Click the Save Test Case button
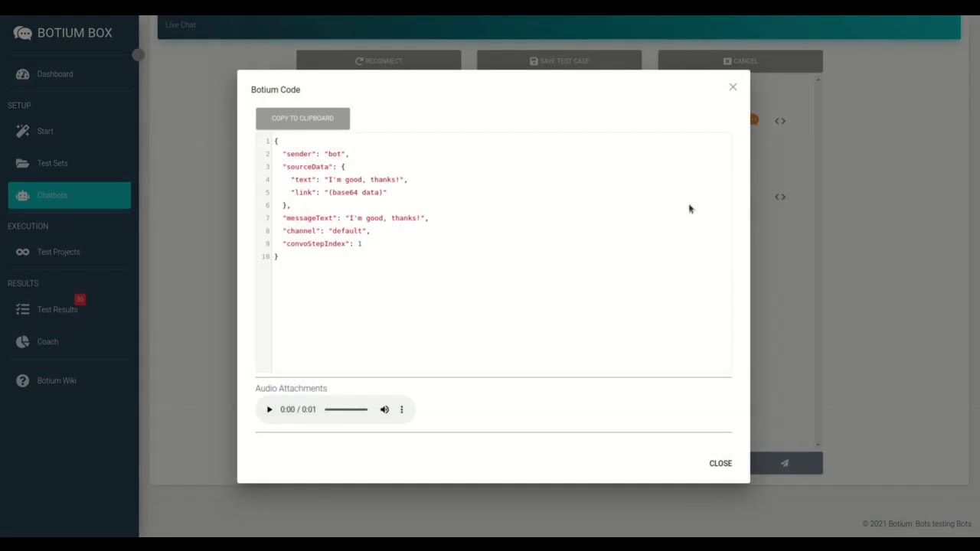This screenshot has height=551, width=980. (x=559, y=60)
